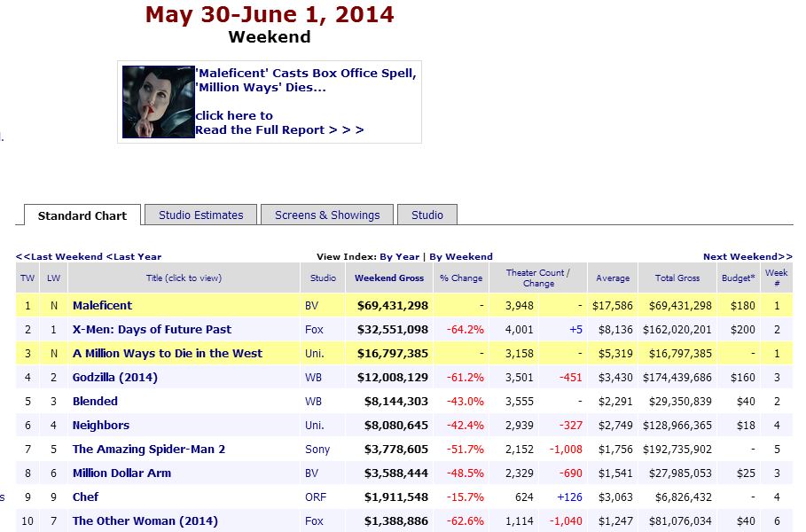Select the Studio tab
This screenshot has width=806, height=532.
[427, 215]
